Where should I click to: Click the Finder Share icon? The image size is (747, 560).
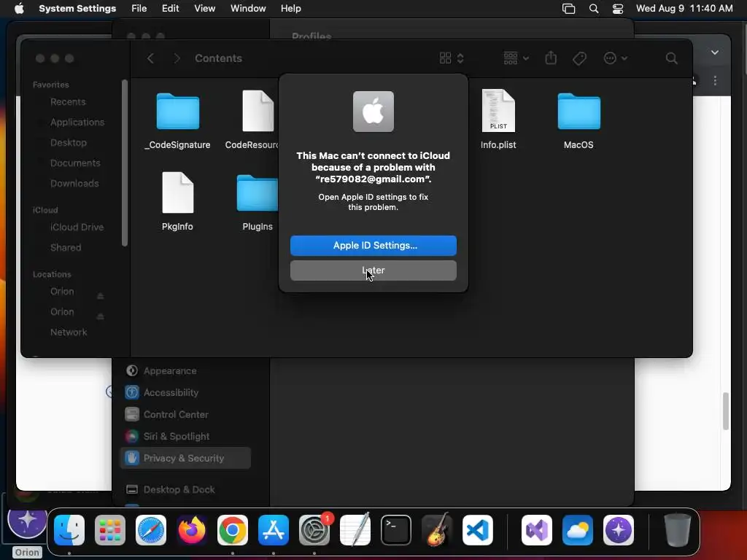point(551,58)
